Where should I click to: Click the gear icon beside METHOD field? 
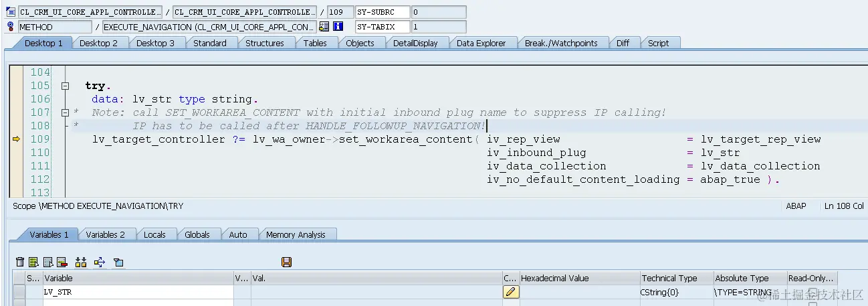pos(11,27)
